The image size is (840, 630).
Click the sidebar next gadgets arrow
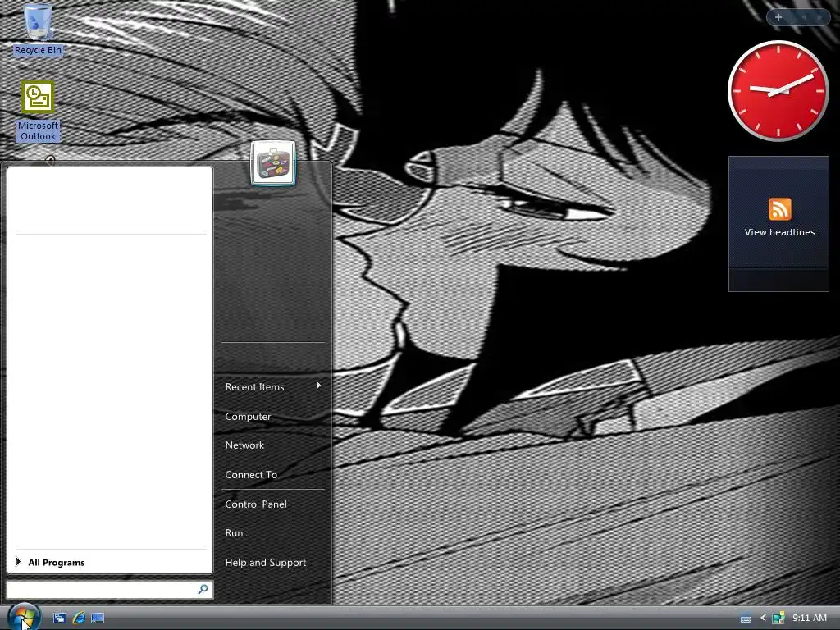819,17
